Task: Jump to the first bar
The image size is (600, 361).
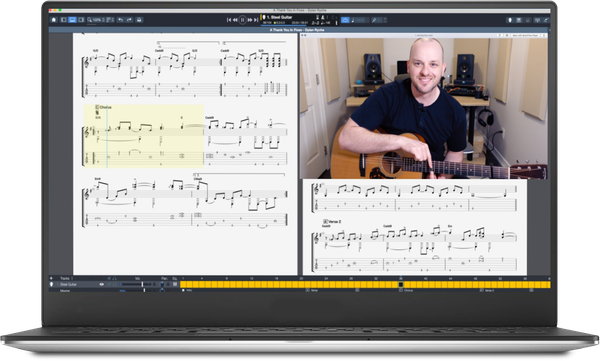Action: 229,20
